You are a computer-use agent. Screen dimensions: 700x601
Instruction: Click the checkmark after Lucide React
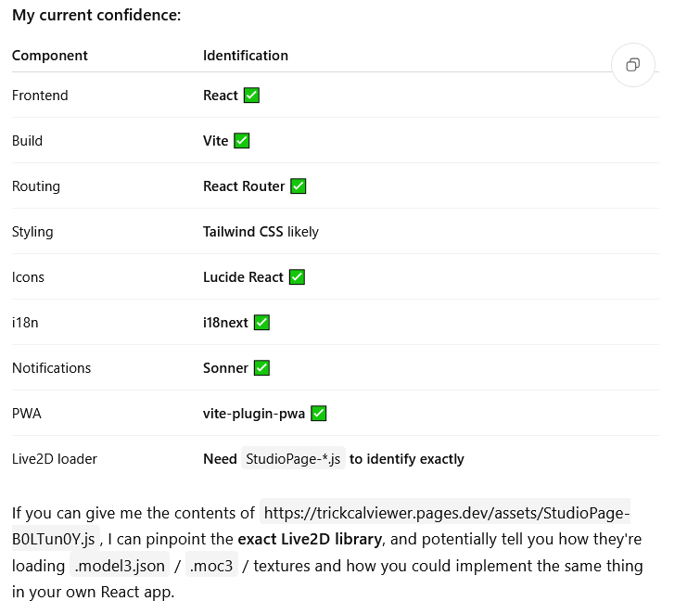point(297,276)
